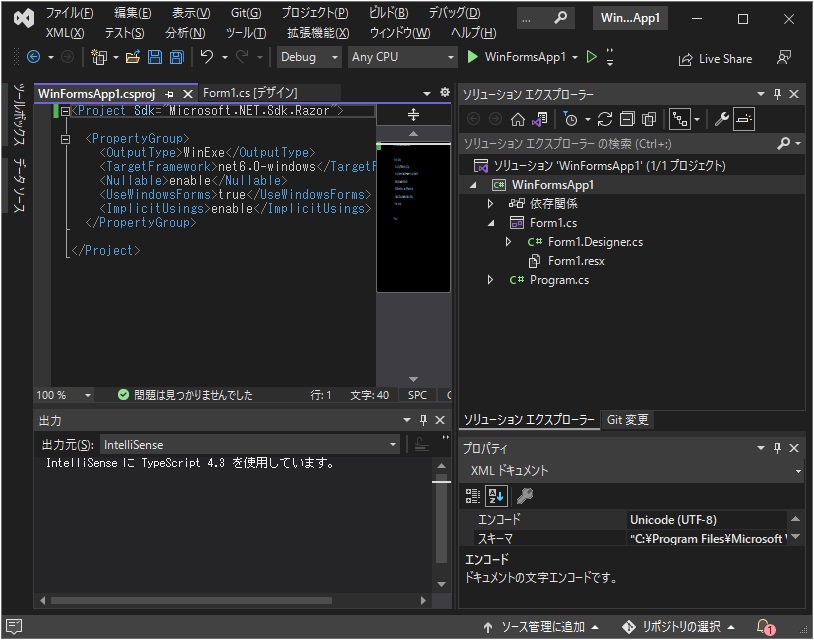Image resolution: width=814 pixels, height=640 pixels.
Task: Toggle Categorized view in Properties panel
Action: [x=472, y=496]
